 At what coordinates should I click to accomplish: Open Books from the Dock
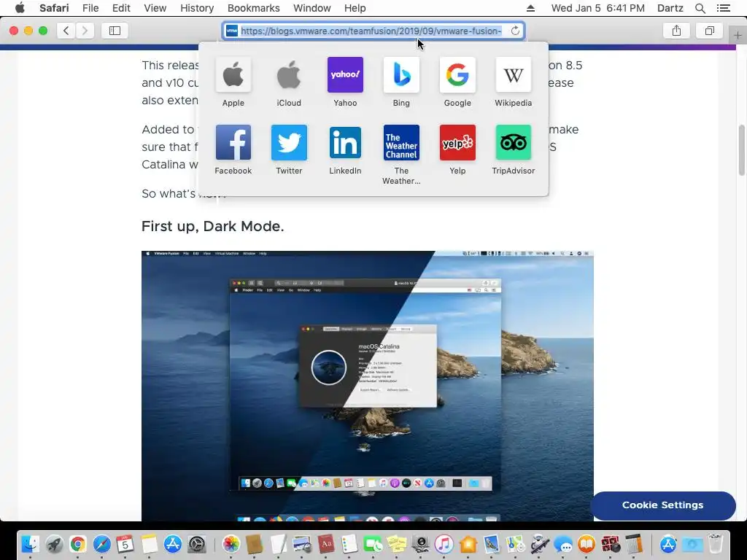pyautogui.click(x=587, y=544)
